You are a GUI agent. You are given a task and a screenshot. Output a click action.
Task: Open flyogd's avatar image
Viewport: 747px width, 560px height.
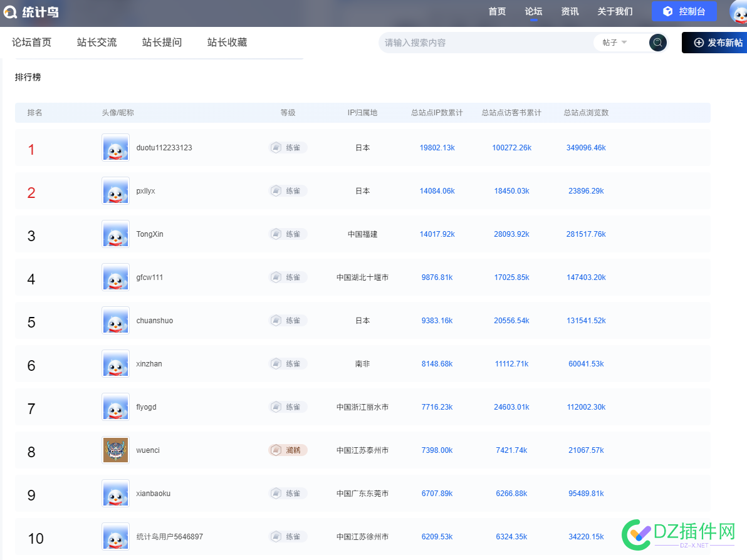115,407
